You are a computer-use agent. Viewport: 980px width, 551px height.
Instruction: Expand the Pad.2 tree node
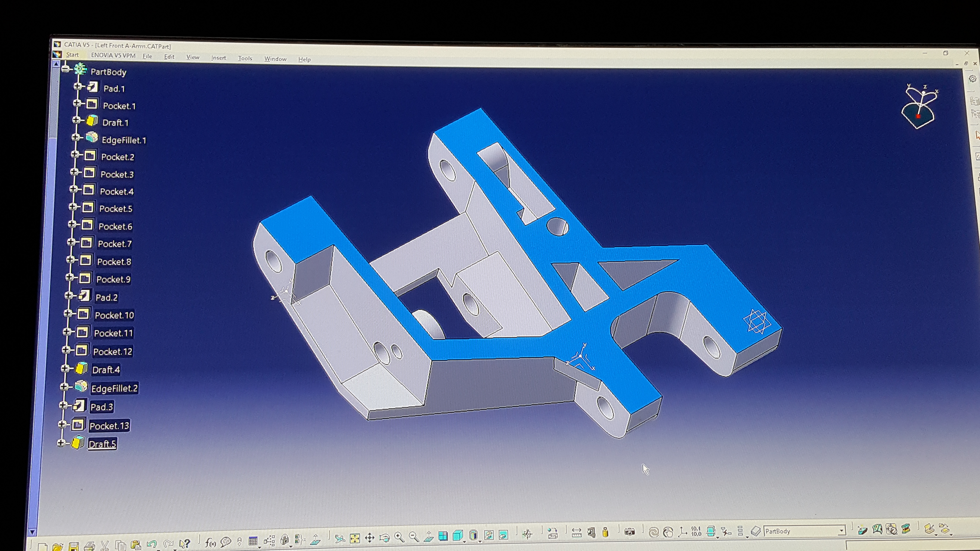pyautogui.click(x=68, y=295)
